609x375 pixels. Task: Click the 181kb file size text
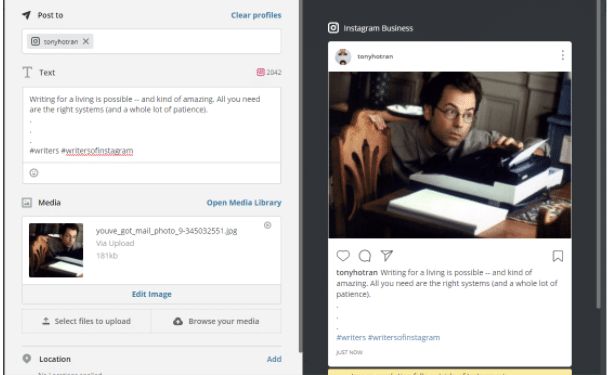tap(107, 255)
